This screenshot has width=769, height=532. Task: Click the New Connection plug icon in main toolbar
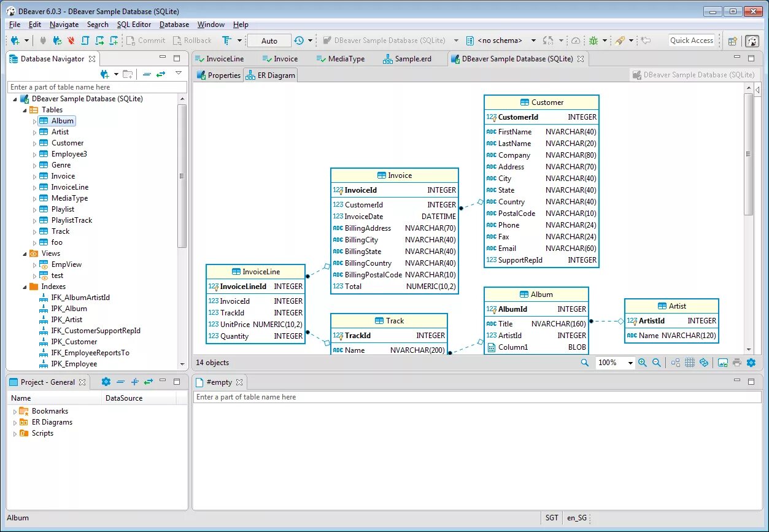click(x=15, y=40)
